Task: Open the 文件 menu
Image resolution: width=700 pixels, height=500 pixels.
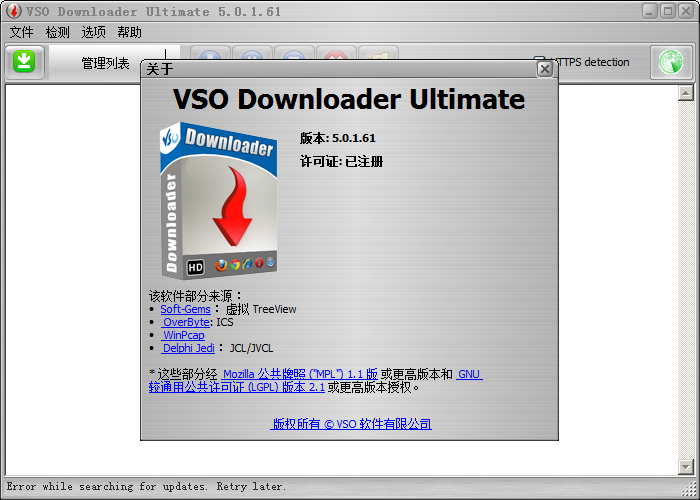Action: click(21, 32)
